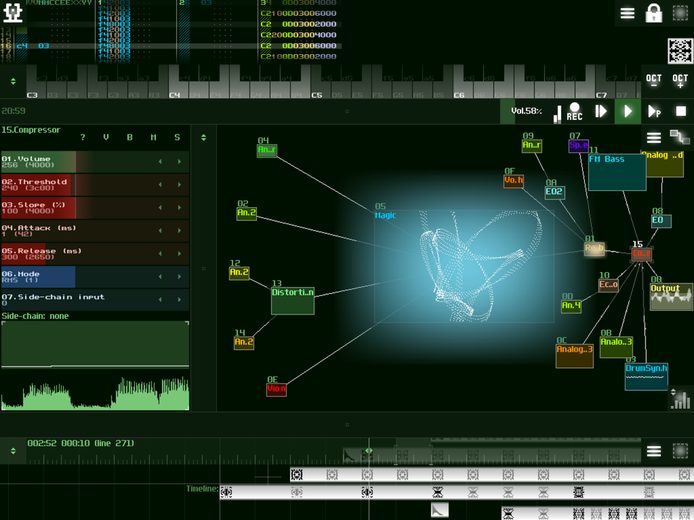Open the module view hamburger menu
Image resolution: width=694 pixels, height=520 pixels.
(x=654, y=138)
